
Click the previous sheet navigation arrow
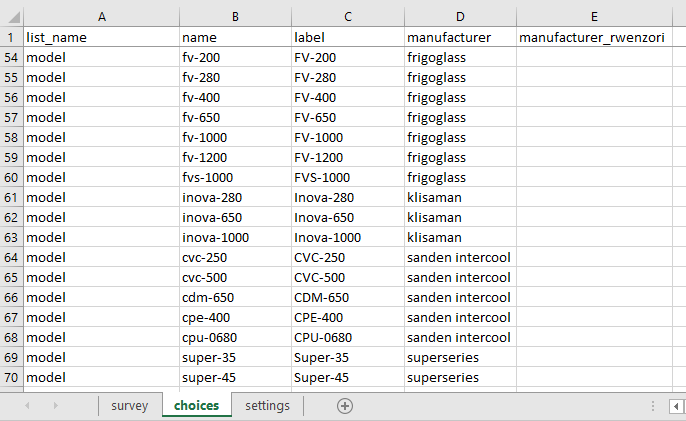27,406
